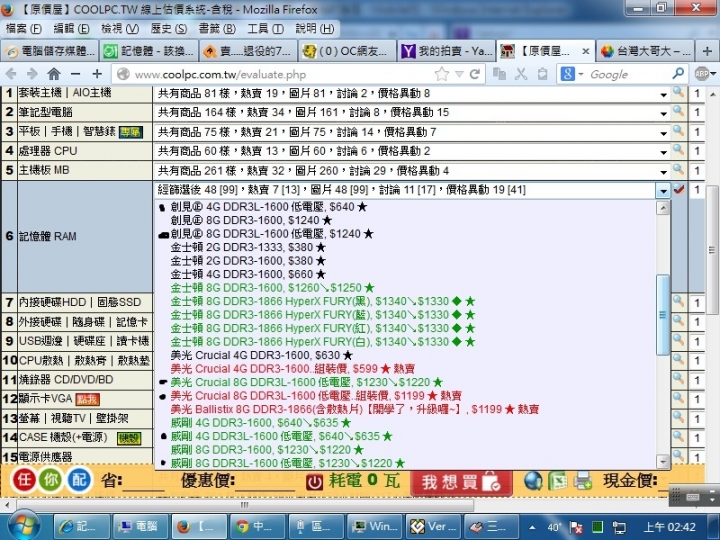The height and width of the screenshot is (540, 720).
Task: Expand 筆記型電腦 product dropdown
Action: (664, 113)
